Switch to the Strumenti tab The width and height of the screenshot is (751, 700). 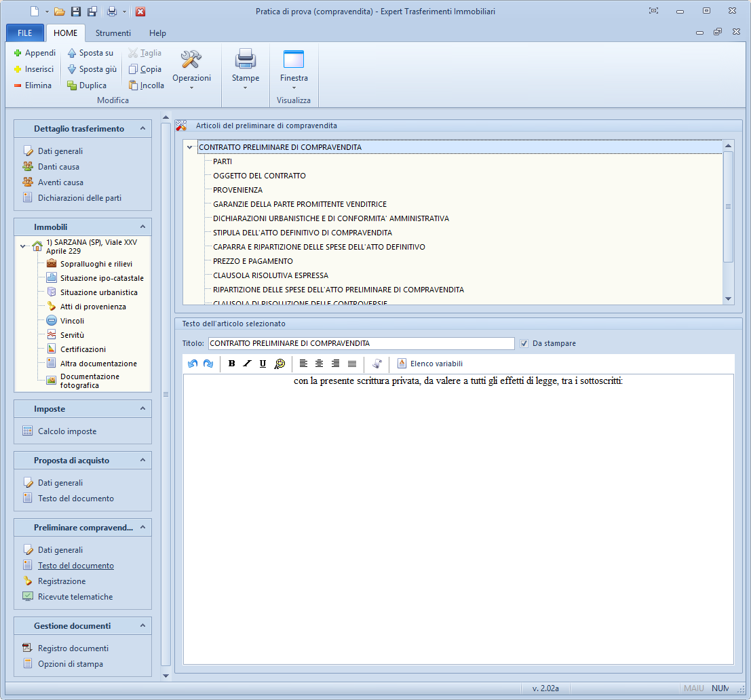(x=113, y=33)
